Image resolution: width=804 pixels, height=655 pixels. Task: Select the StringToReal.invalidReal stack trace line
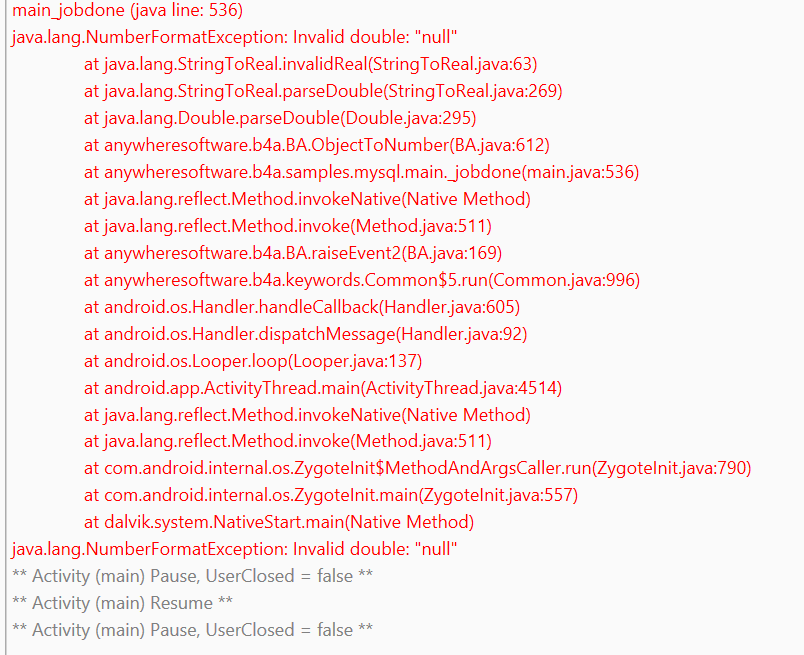[310, 65]
